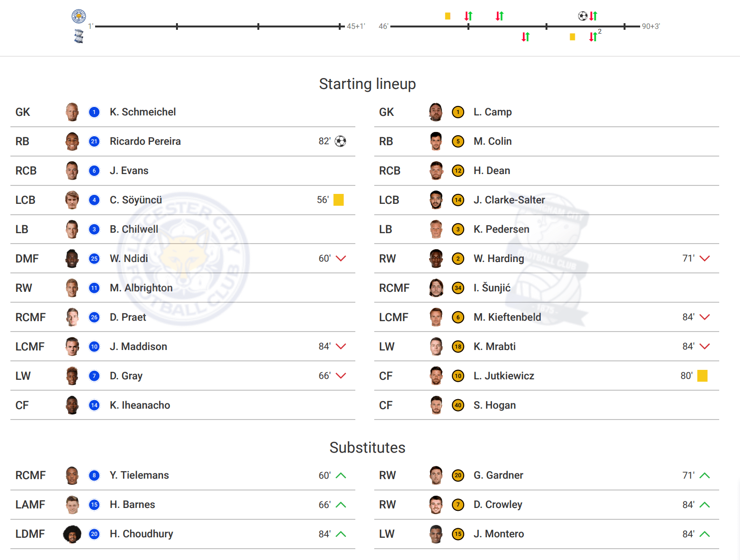
Task: Click J. Maddison's red substitution-off arrow
Action: click(341, 346)
